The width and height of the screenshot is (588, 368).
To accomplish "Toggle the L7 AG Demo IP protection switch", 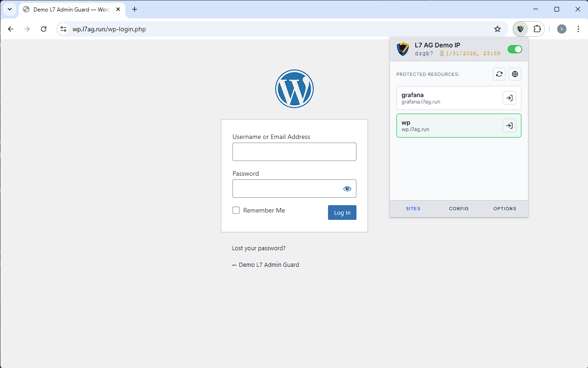I will 514,49.
